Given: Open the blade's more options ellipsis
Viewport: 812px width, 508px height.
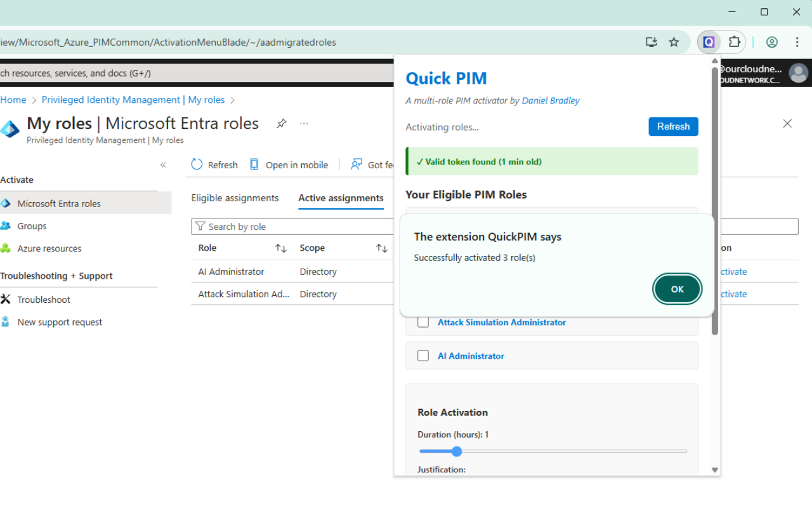Looking at the screenshot, I should coord(304,123).
